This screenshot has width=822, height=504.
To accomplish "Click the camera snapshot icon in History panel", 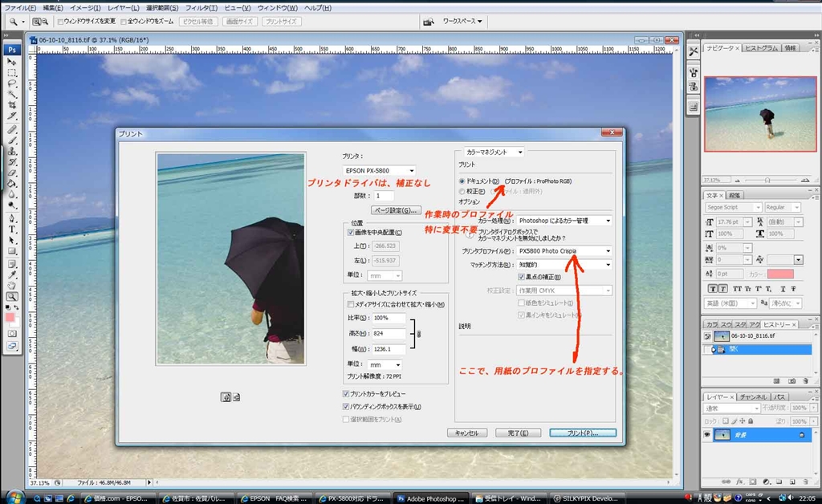I will [791, 380].
